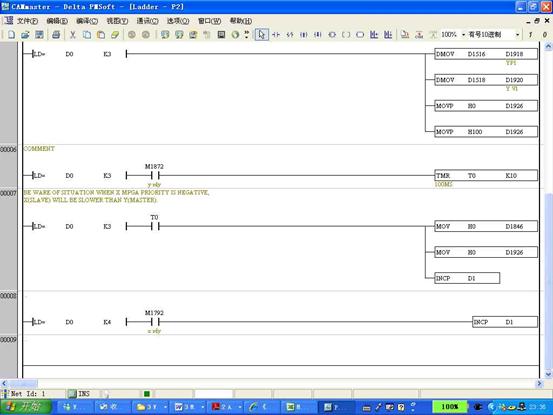Screen dimensions: 553x415
Task: Click the Cut scissors icon
Action: 73,35
